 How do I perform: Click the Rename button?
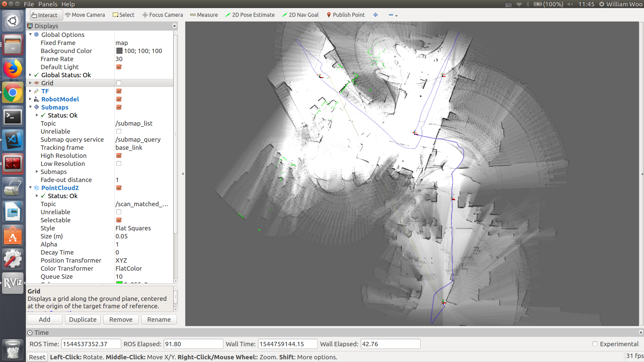coord(159,319)
